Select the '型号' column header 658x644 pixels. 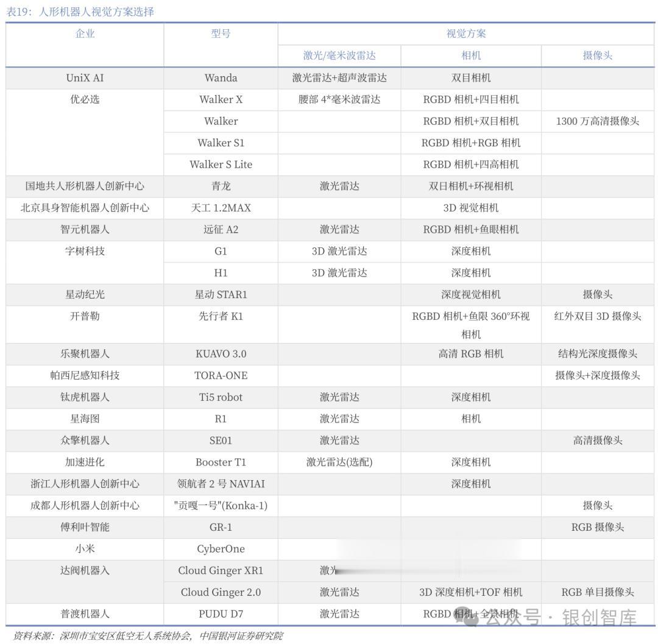click(x=221, y=34)
